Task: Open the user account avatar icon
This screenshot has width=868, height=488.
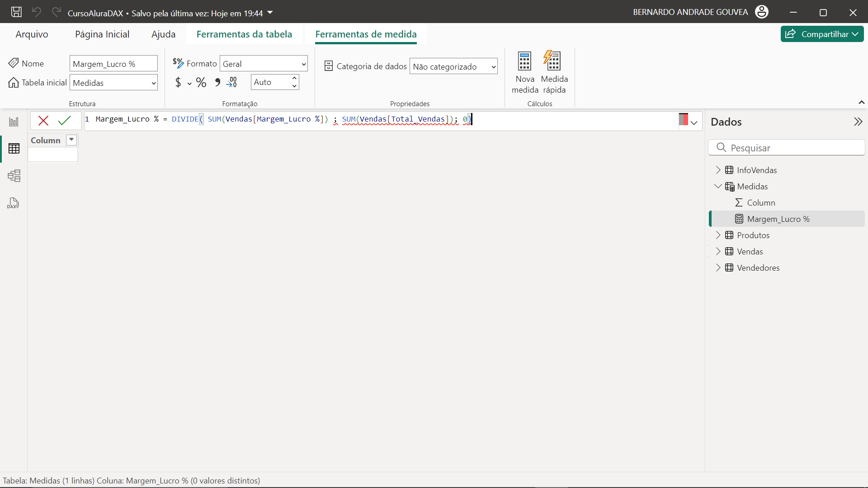Action: click(762, 12)
